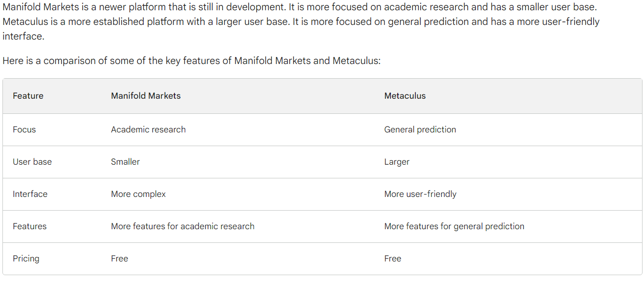Screen dimensions: 644x281
Task: Select the Interface row label
Action: (x=30, y=194)
